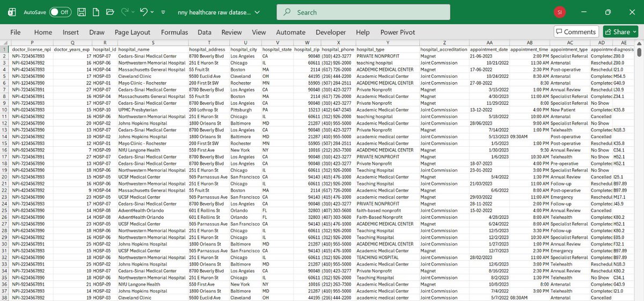Click the 200 Lothrop St address cell
The width and height of the screenshot is (644, 301).
[208, 110]
